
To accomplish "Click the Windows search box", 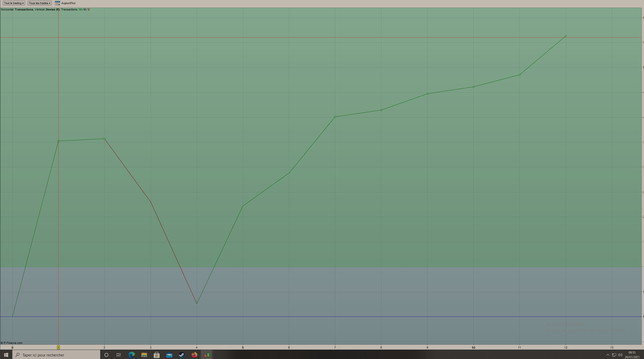I will pyautogui.click(x=56, y=355).
